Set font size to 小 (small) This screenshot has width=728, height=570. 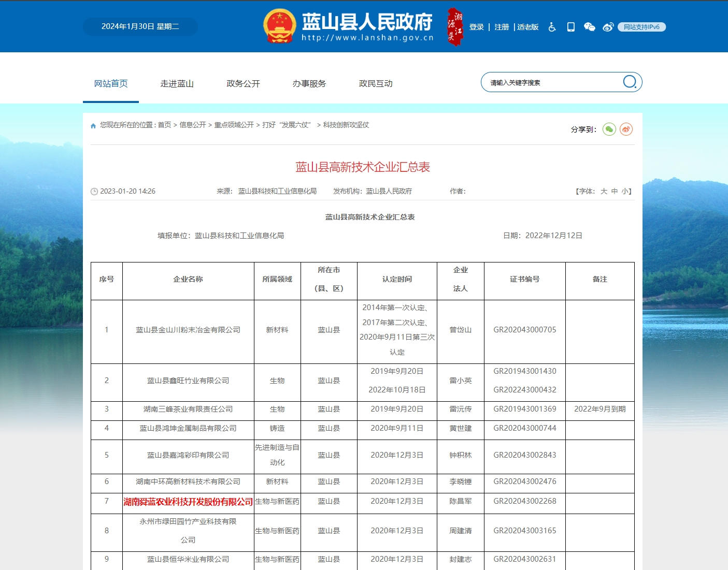[624, 192]
